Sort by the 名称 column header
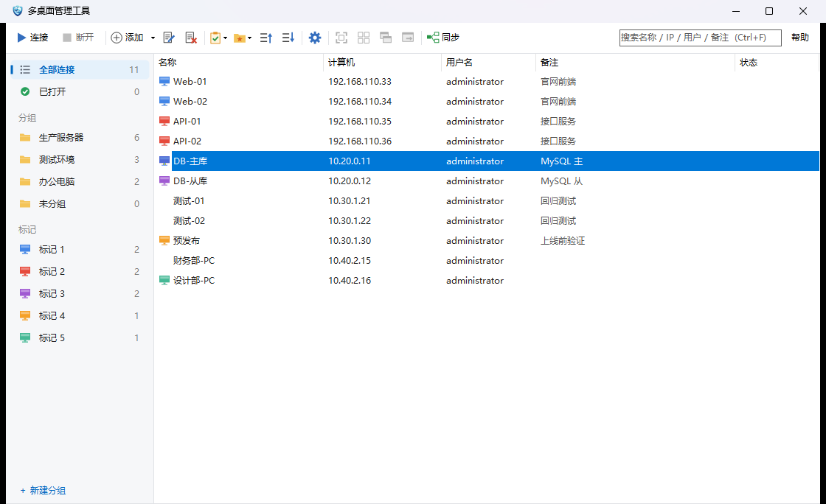The height and width of the screenshot is (504, 826). pyautogui.click(x=239, y=62)
